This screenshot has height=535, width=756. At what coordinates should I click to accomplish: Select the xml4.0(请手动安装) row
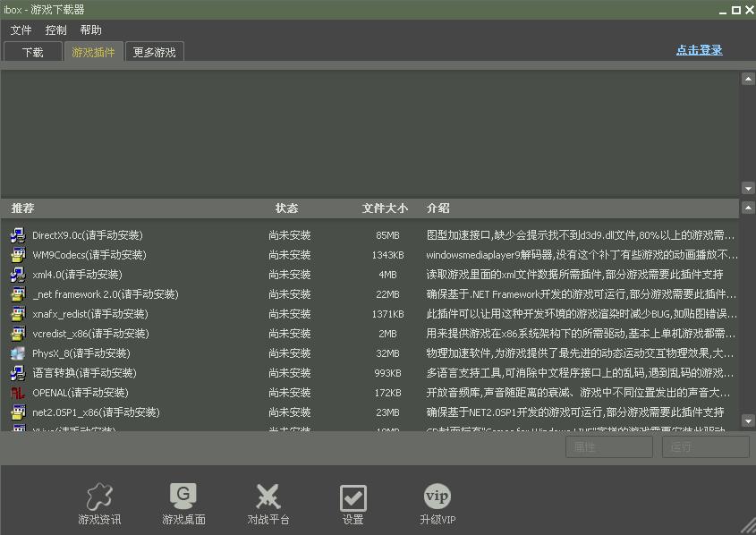(370, 275)
